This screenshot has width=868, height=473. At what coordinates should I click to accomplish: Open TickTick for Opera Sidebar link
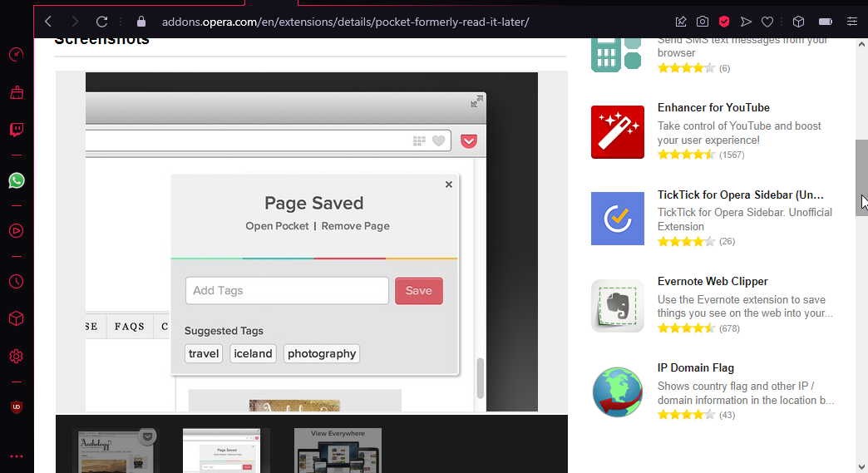pyautogui.click(x=740, y=195)
